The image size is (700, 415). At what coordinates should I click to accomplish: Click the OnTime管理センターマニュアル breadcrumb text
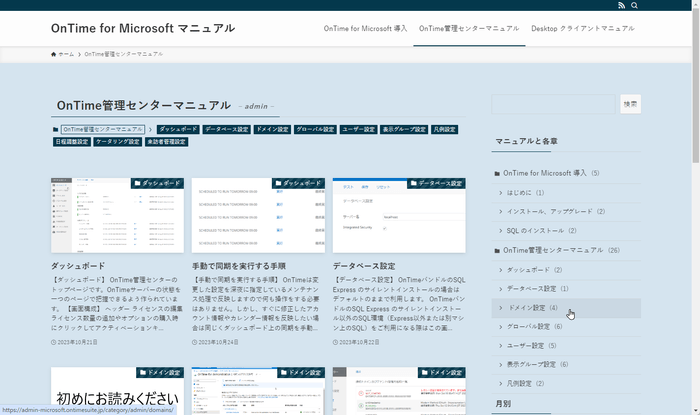(124, 54)
